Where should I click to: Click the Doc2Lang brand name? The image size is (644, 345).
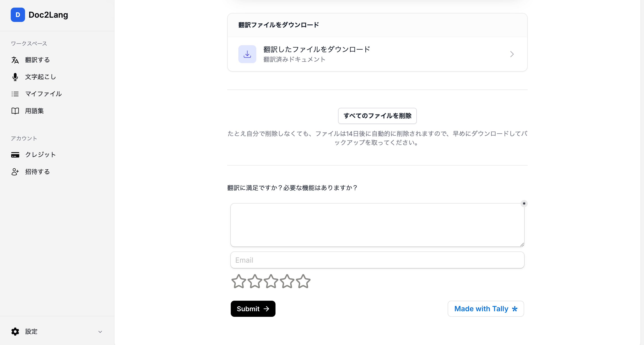[x=48, y=15]
